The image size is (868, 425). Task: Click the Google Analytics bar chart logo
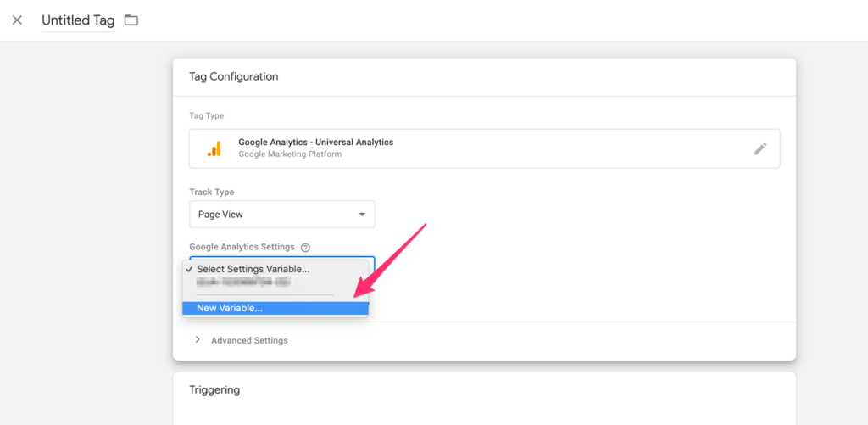(x=214, y=148)
